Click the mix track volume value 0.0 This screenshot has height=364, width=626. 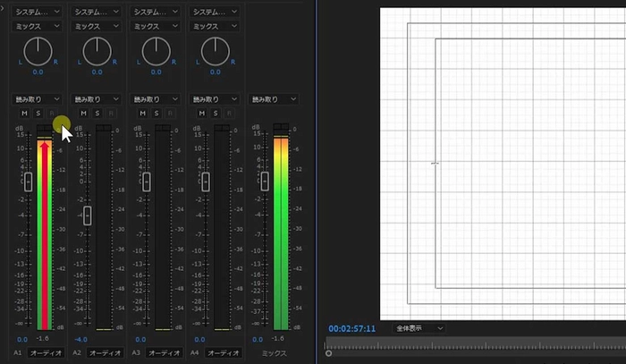pos(258,340)
